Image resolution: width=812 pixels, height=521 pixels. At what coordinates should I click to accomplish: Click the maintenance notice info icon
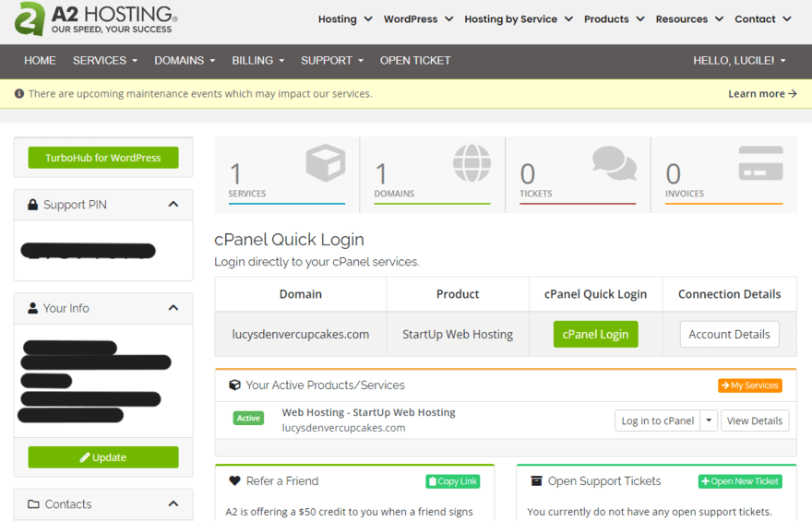[19, 94]
